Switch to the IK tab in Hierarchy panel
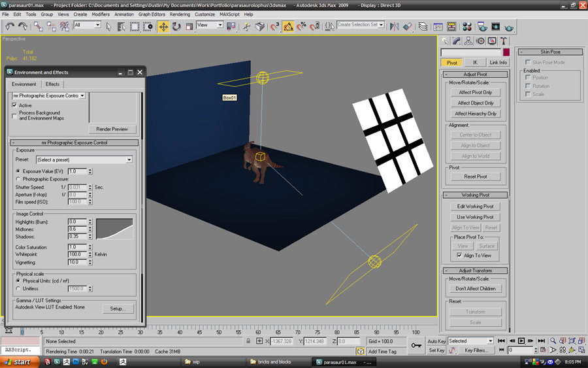Viewport: 588px width, 368px height. (475, 63)
